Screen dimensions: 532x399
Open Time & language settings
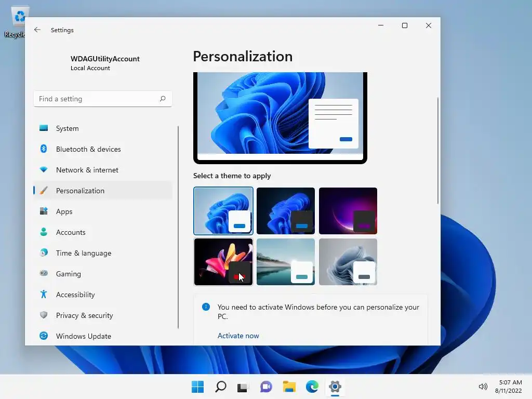click(103, 253)
